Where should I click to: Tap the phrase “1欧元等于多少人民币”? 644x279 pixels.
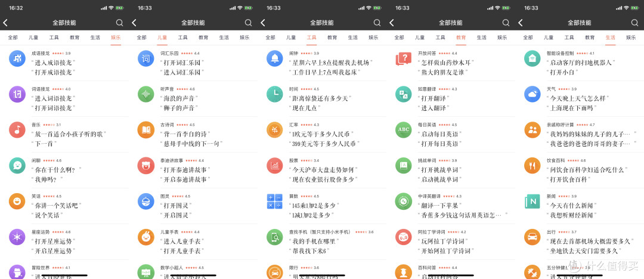click(321, 134)
